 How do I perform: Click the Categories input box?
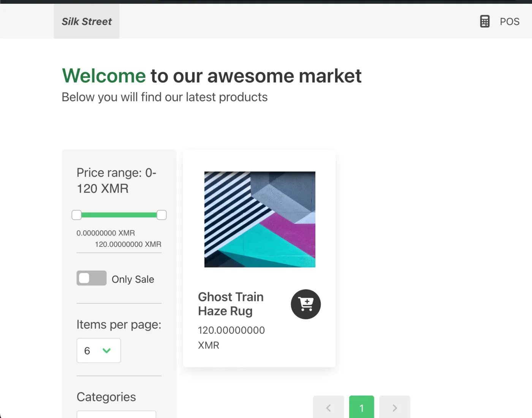(x=116, y=414)
